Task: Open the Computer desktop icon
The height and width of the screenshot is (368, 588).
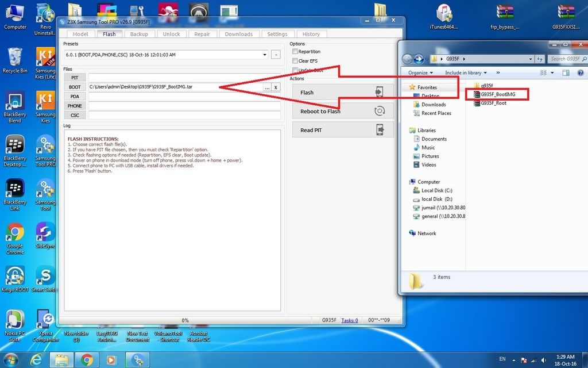Action: 15,17
